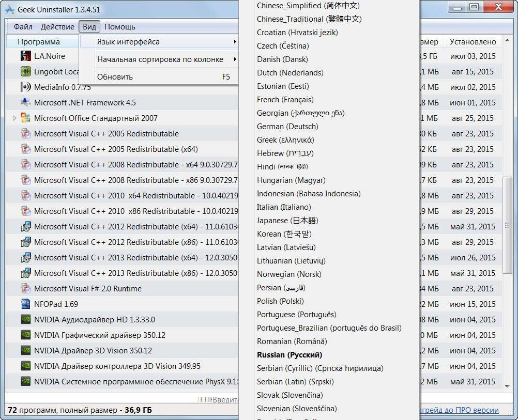
Task: Pick Italian (Italiano) language
Action: pyautogui.click(x=284, y=207)
